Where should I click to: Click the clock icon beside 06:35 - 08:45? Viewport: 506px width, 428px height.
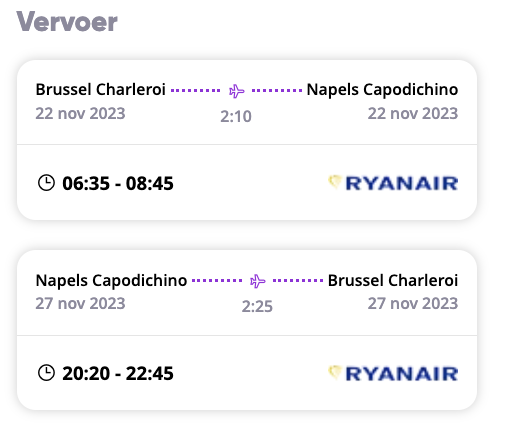click(46, 183)
